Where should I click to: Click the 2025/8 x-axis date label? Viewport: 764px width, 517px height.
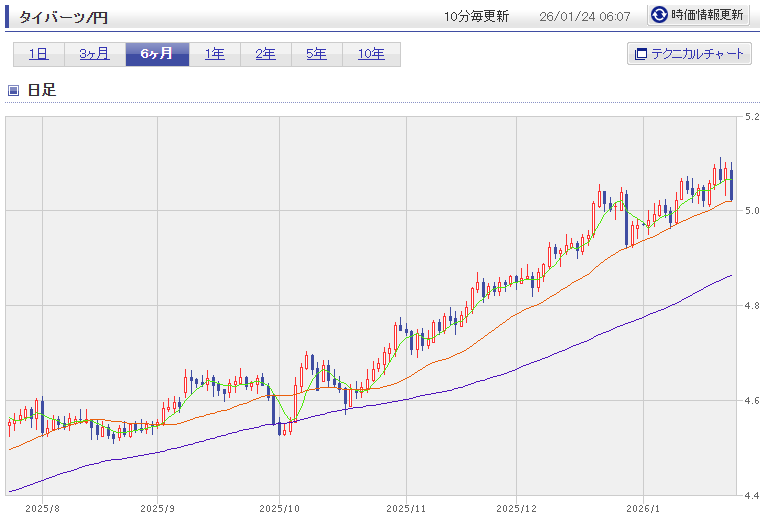[x=43, y=507]
